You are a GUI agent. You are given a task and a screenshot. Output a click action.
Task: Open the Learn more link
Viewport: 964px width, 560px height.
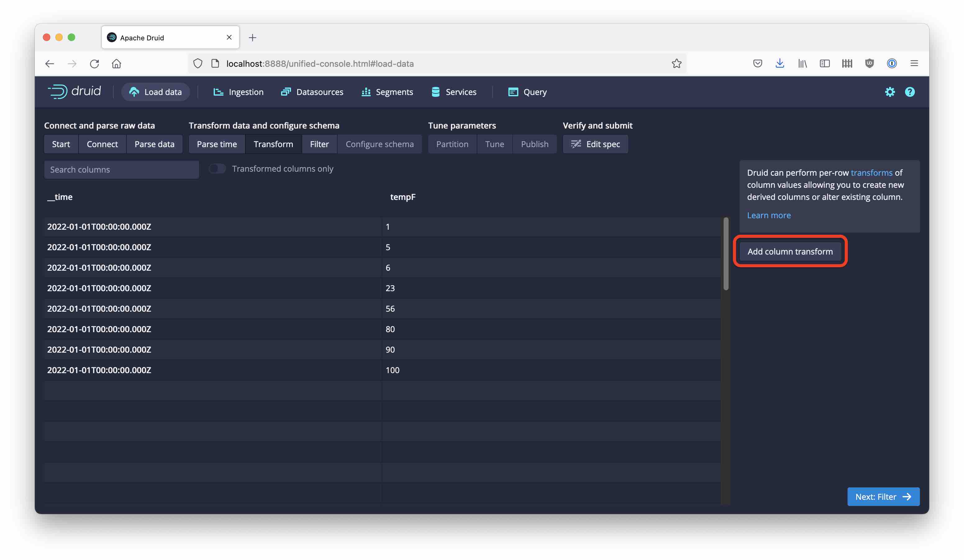[x=769, y=215]
